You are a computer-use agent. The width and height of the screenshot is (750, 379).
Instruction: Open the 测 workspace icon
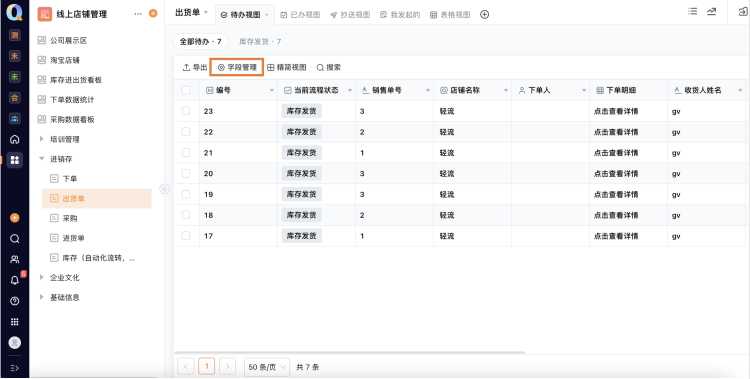point(15,35)
